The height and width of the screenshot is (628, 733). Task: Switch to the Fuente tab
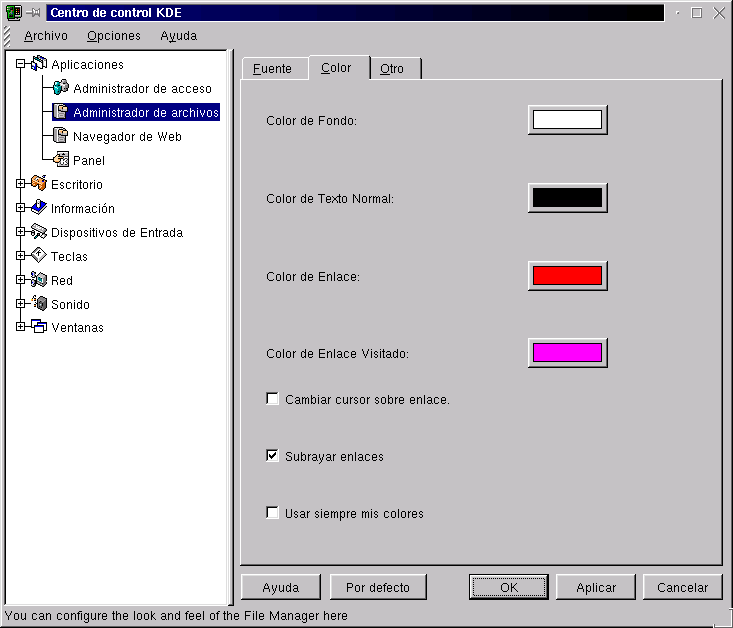[273, 69]
